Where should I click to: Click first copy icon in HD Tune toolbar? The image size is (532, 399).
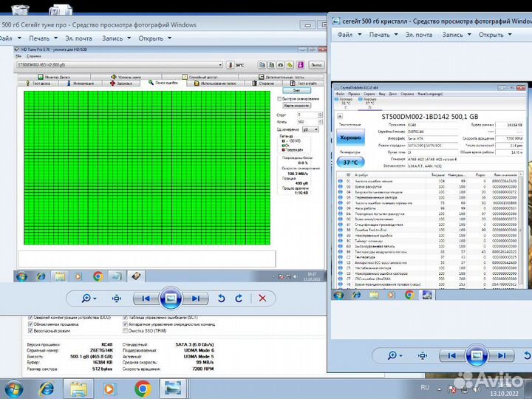(262, 65)
